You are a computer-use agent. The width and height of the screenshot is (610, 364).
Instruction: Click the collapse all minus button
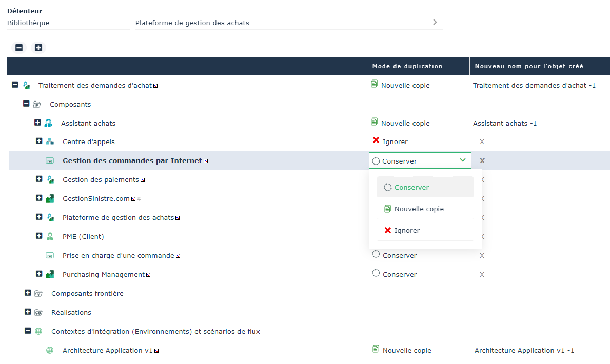(19, 48)
